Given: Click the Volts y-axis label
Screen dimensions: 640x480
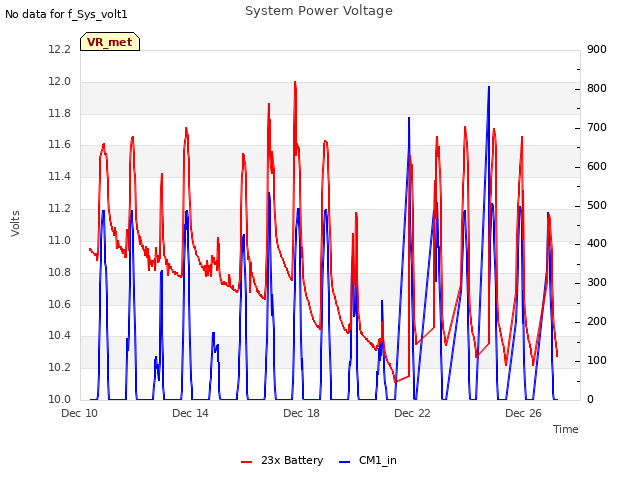Looking at the screenshot, I should tap(16, 223).
